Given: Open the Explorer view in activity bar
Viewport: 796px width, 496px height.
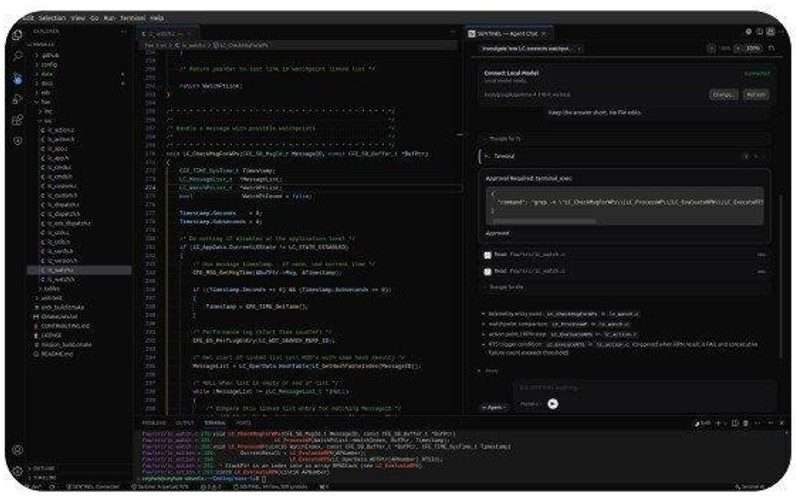Looking at the screenshot, I should pyautogui.click(x=18, y=35).
